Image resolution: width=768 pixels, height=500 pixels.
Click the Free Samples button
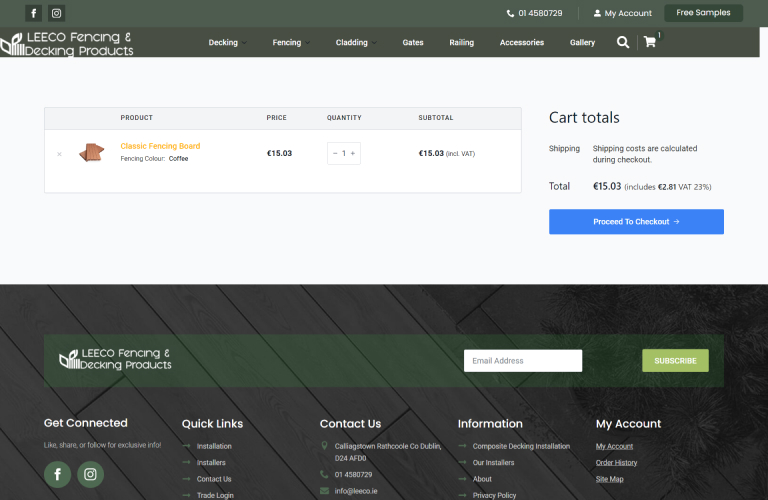click(x=703, y=13)
